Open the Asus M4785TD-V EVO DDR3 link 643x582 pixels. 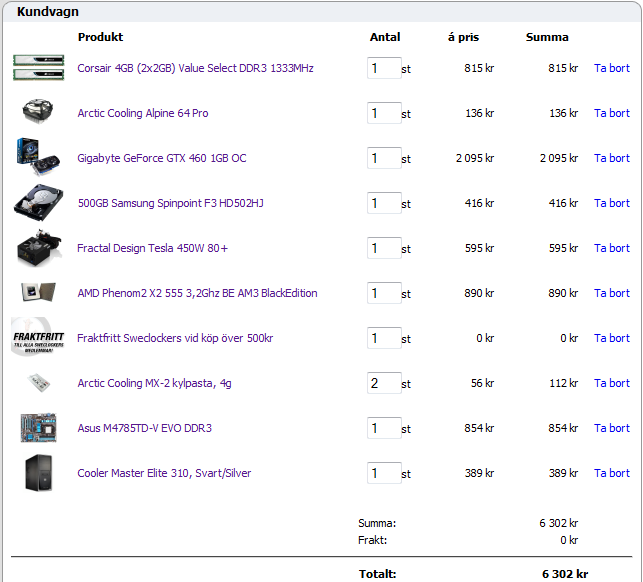144,428
